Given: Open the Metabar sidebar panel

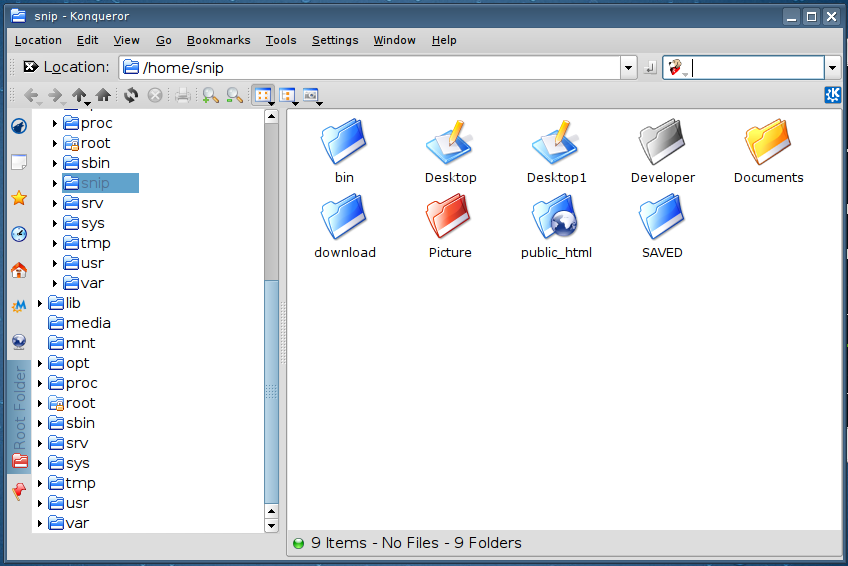Looking at the screenshot, I should 19,306.
